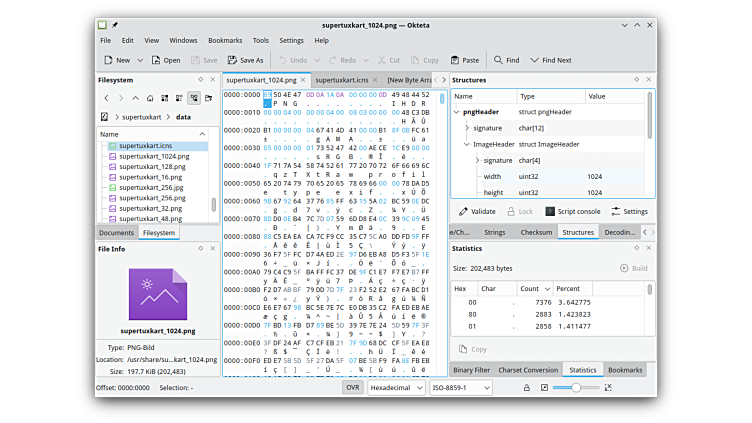The width and height of the screenshot is (752, 423).
Task: Open the Hexadecimal value coding dropdown
Action: (397, 387)
